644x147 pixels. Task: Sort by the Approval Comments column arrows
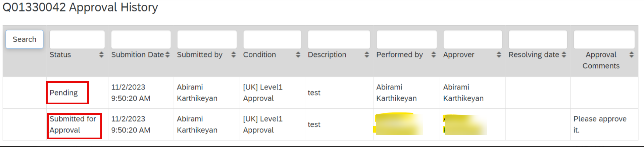[632, 55]
